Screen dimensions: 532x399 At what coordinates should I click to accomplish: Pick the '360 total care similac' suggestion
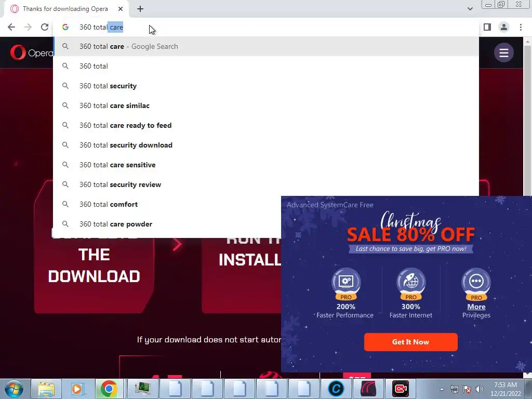(266, 105)
